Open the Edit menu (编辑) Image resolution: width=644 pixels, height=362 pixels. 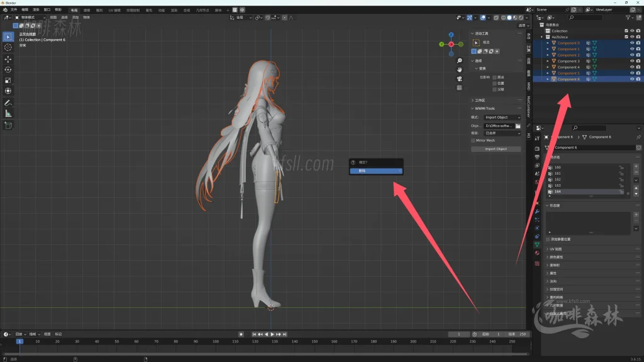pos(25,10)
